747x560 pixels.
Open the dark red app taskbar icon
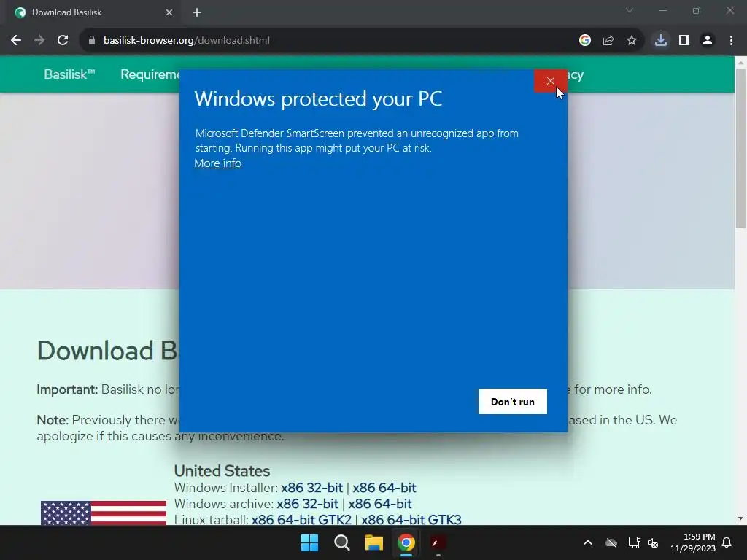[438, 542]
